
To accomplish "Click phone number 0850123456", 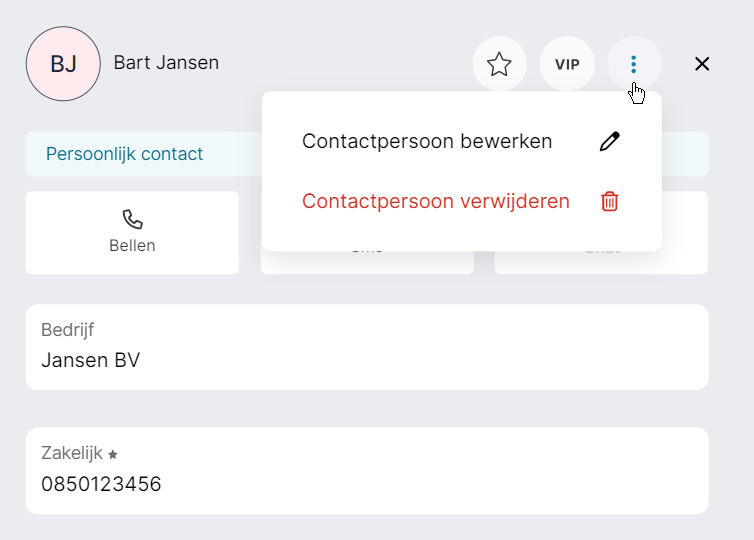I will click(x=101, y=484).
